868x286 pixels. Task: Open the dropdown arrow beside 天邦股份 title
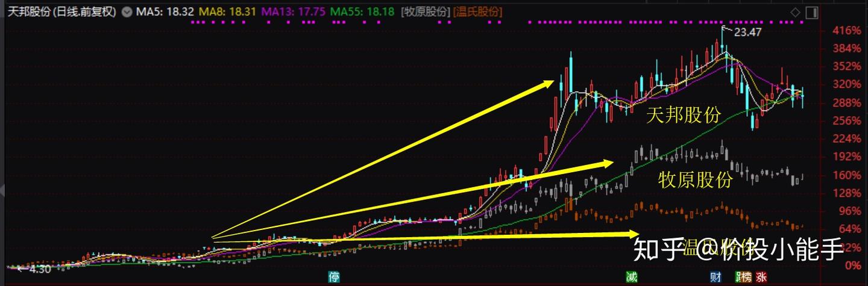click(x=125, y=12)
